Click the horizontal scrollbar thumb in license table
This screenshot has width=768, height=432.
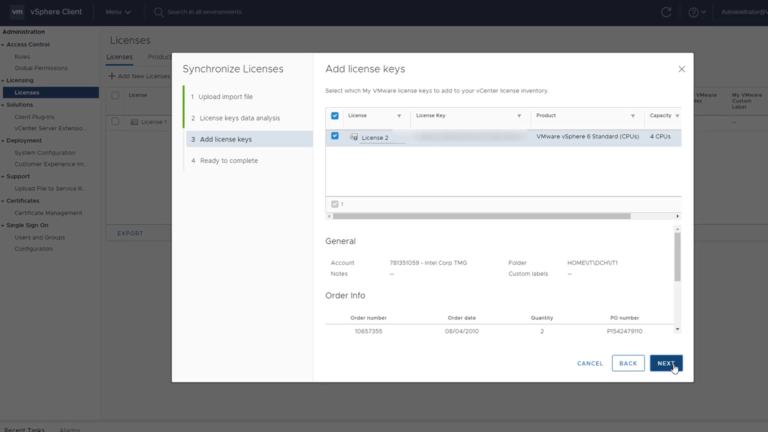481,216
